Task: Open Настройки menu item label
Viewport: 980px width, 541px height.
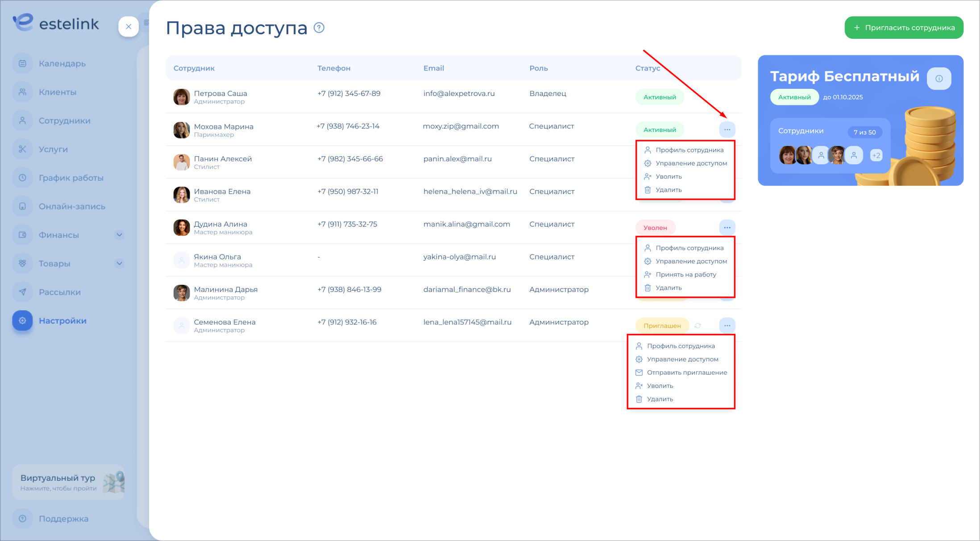Action: tap(62, 320)
